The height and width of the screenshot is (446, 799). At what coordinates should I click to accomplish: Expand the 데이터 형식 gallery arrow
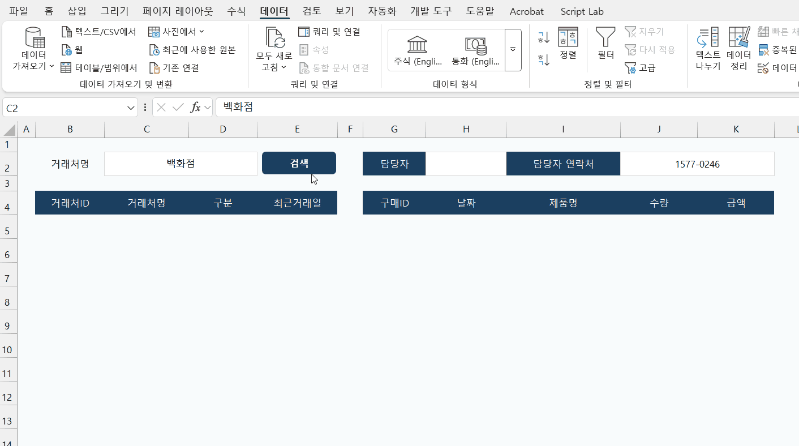coord(513,50)
